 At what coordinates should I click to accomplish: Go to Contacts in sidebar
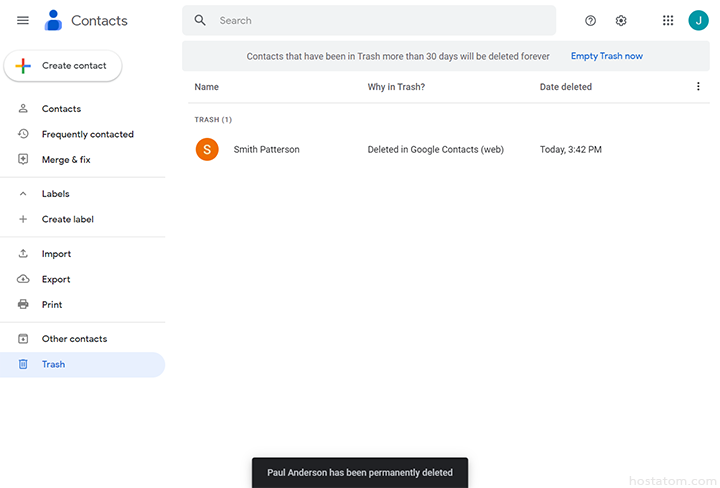pyautogui.click(x=61, y=109)
